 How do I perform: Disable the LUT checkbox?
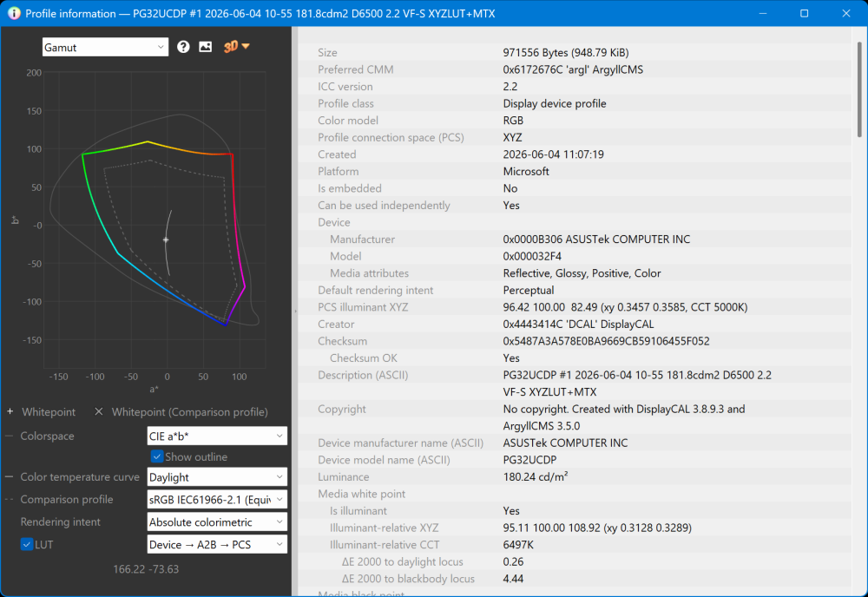[27, 544]
